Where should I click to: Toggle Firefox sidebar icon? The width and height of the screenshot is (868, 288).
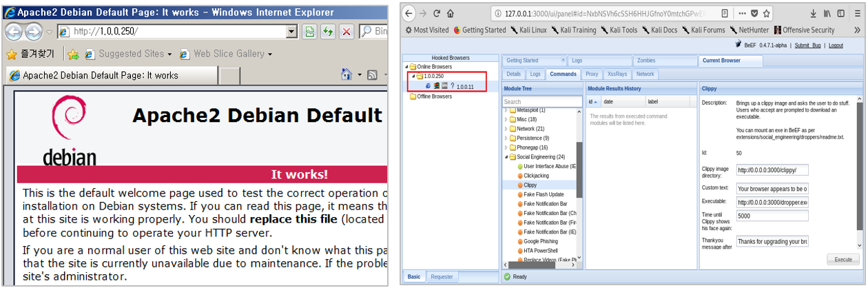tap(841, 13)
